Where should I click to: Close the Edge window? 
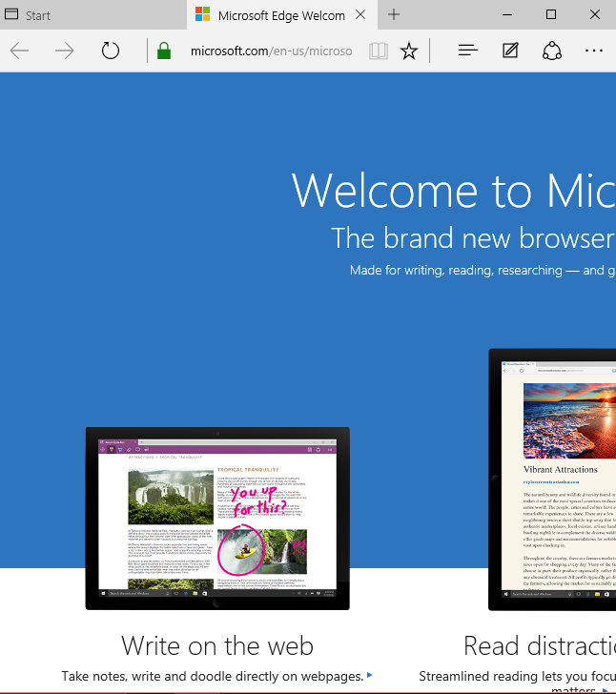(x=595, y=14)
